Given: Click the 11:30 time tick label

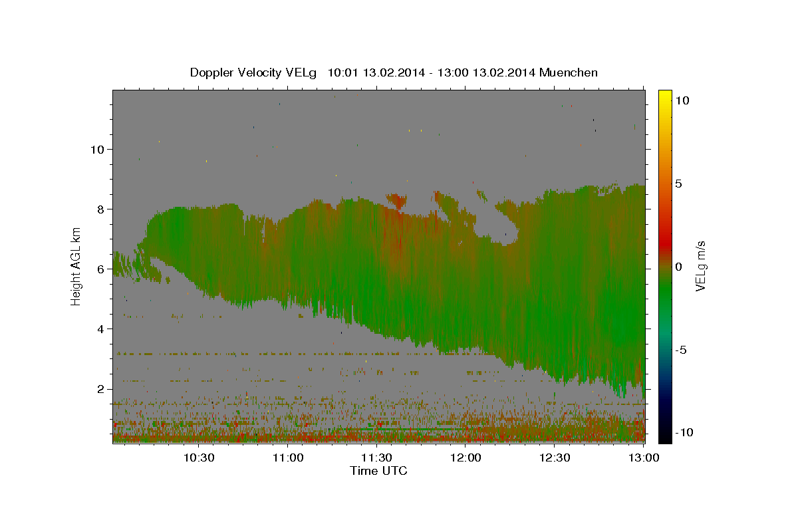Looking at the screenshot, I should point(376,458).
